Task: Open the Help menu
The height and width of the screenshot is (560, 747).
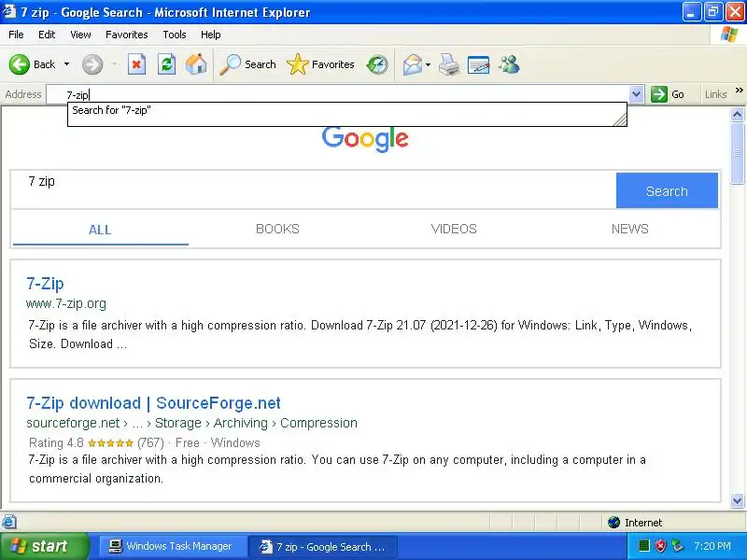Action: (x=211, y=35)
